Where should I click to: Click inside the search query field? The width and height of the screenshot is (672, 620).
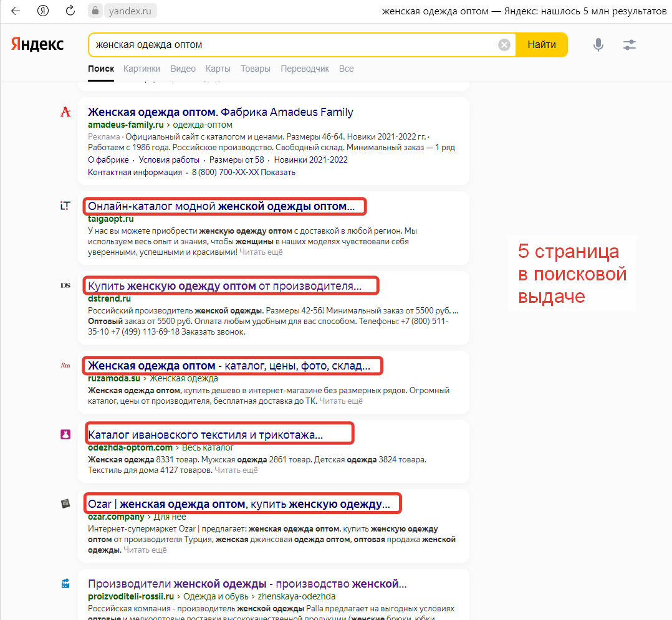pos(281,44)
